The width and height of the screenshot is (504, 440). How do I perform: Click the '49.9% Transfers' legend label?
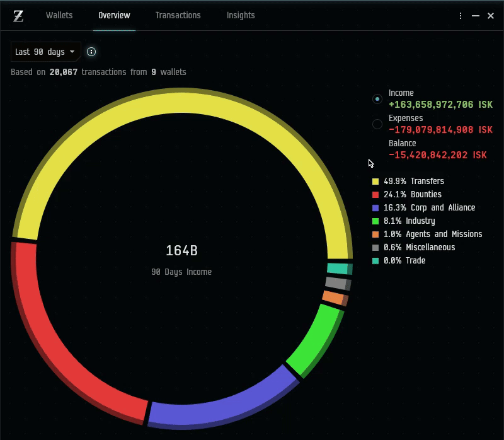pyautogui.click(x=414, y=181)
